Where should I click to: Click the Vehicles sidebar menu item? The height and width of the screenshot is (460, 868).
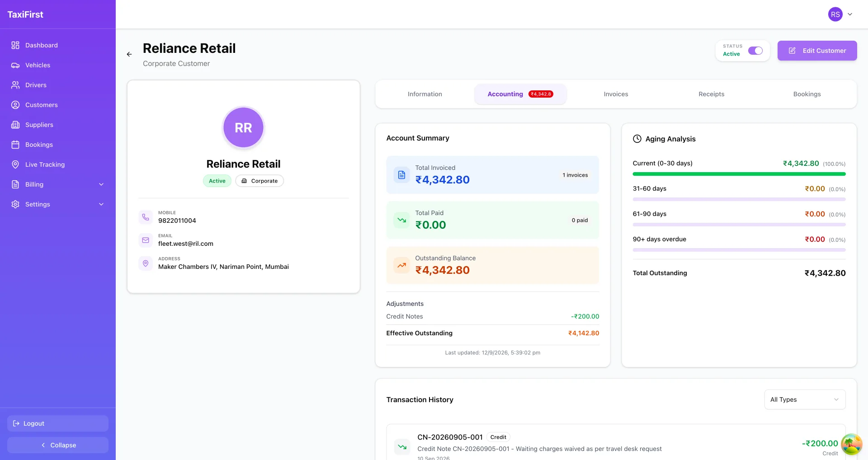(x=58, y=65)
